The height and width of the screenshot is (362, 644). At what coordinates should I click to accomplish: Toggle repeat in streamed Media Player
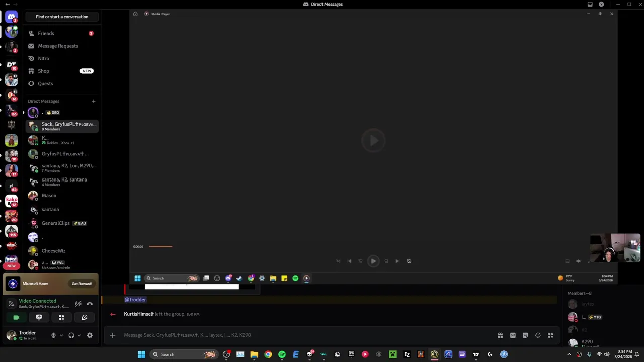tap(409, 261)
